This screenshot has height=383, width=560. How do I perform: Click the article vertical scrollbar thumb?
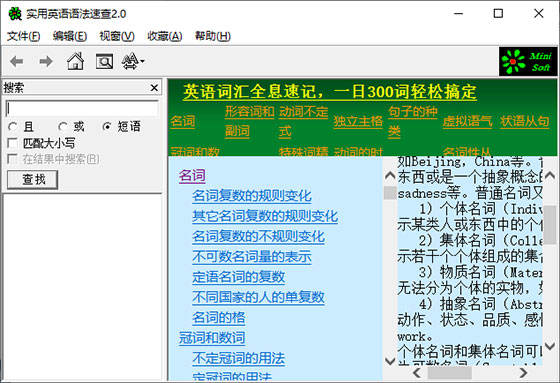[x=550, y=225]
